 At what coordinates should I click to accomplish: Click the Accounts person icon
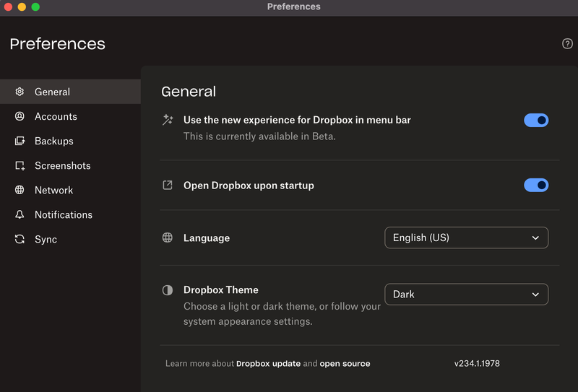tap(20, 116)
